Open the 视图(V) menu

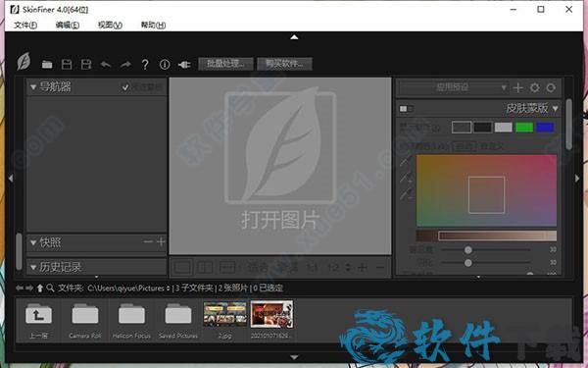[x=110, y=26]
